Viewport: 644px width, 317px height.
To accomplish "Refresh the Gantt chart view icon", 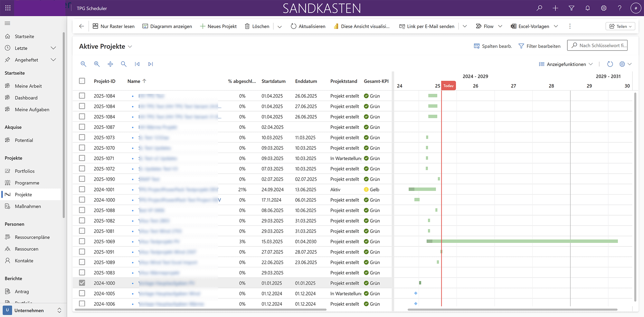I will (610, 64).
